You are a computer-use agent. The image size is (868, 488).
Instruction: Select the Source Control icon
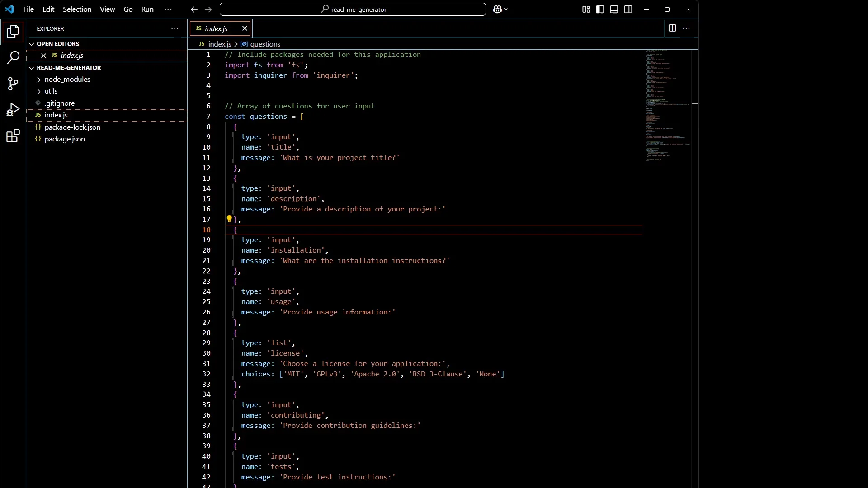click(13, 84)
